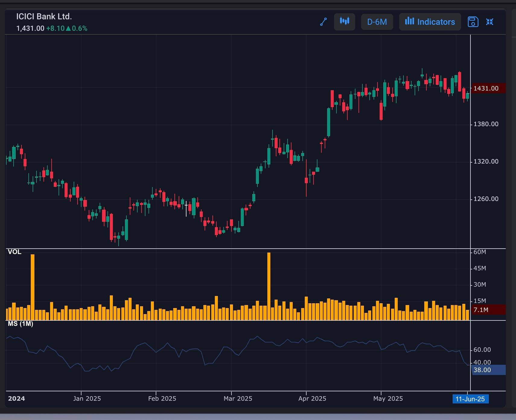Click the 1320.00 price axis label
The width and height of the screenshot is (516, 420).
[x=486, y=161]
